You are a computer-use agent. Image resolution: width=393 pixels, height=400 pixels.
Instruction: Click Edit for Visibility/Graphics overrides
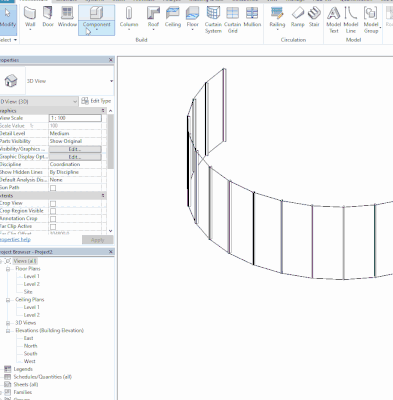pyautogui.click(x=75, y=149)
